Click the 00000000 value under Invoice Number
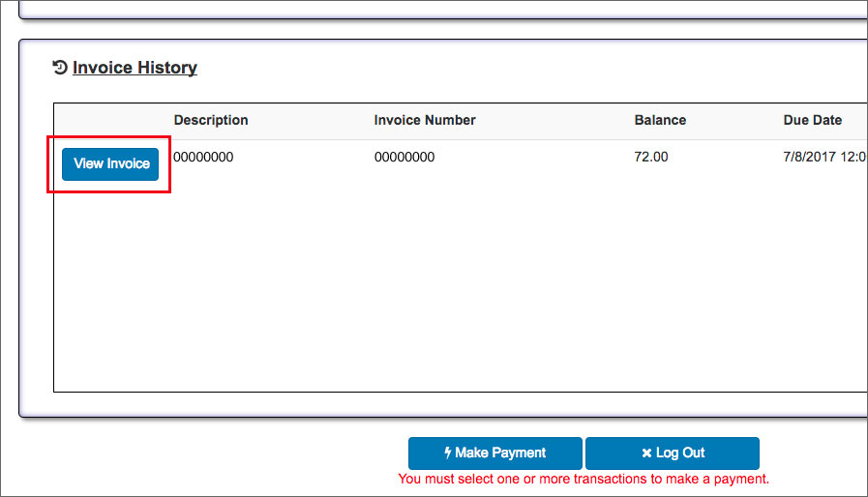The width and height of the screenshot is (868, 497). (404, 158)
